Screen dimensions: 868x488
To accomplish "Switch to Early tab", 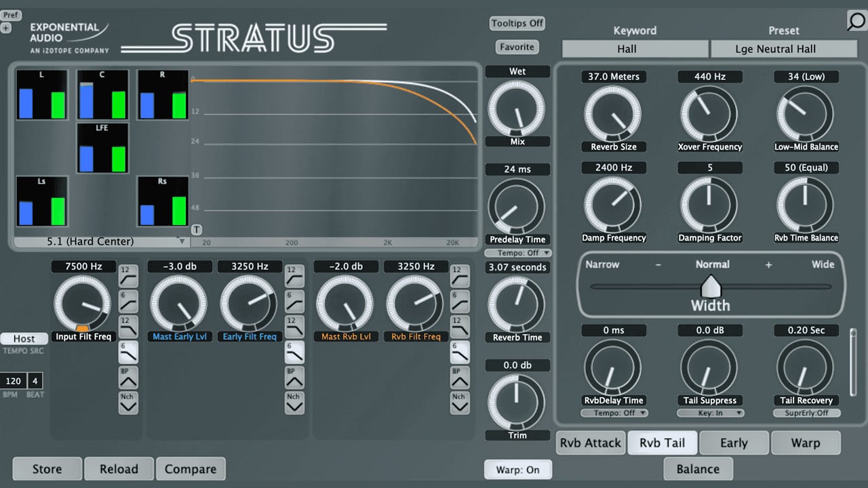I will pyautogui.click(x=734, y=443).
